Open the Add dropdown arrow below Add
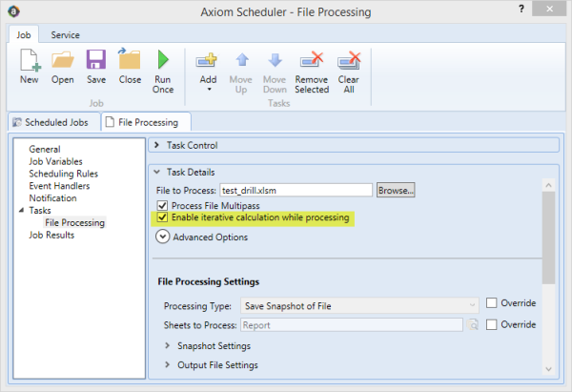 [x=209, y=90]
